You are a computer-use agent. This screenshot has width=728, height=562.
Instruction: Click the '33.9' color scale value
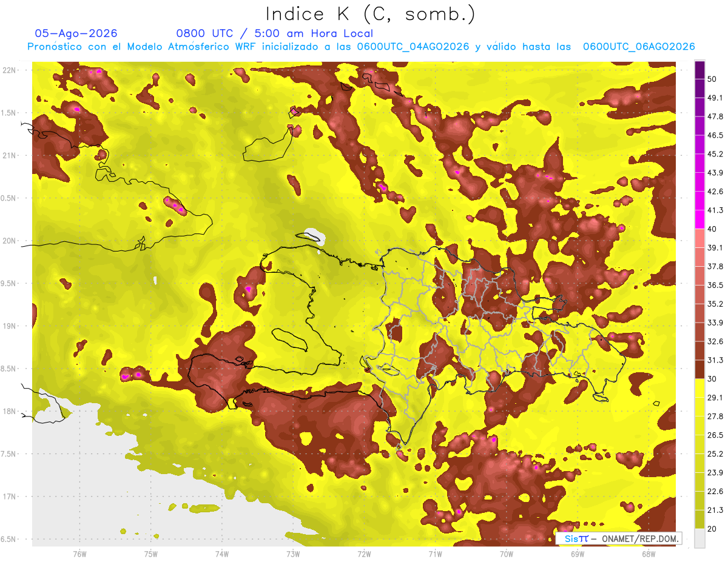(x=715, y=323)
